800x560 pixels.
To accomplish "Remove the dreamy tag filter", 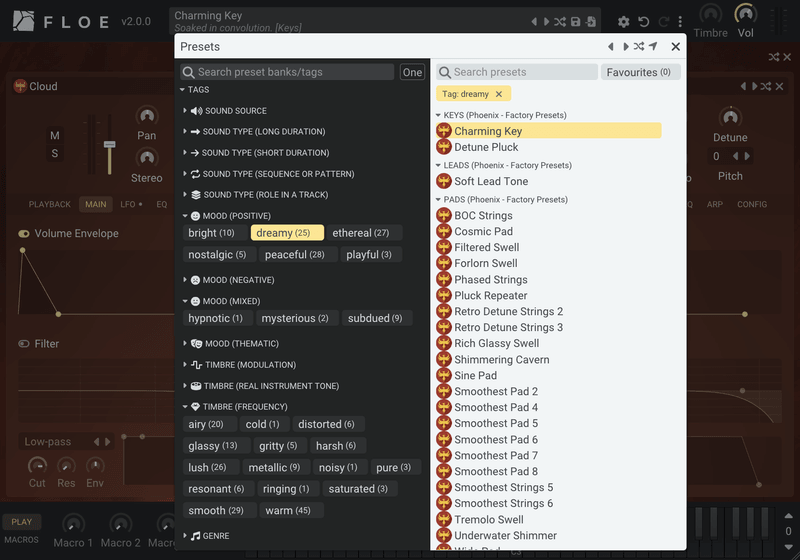I will pyautogui.click(x=499, y=94).
